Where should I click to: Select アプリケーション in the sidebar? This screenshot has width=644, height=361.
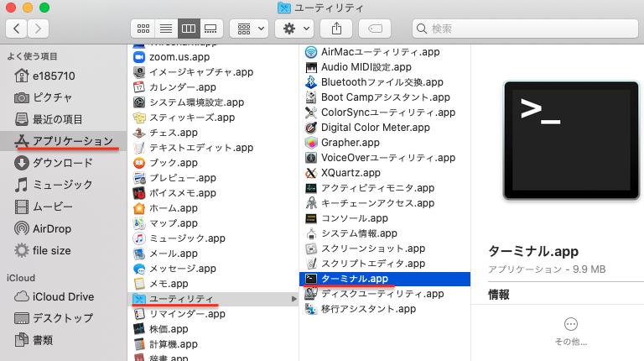(72, 141)
